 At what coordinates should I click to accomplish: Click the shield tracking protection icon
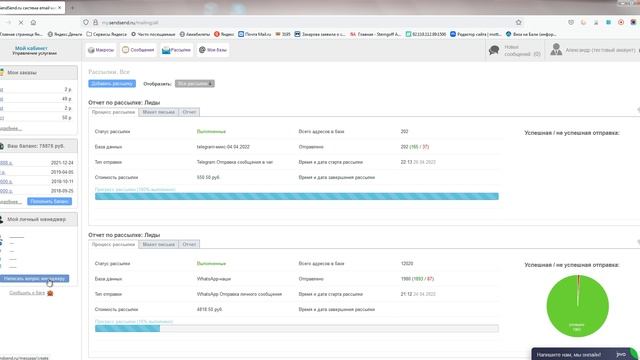86,22
